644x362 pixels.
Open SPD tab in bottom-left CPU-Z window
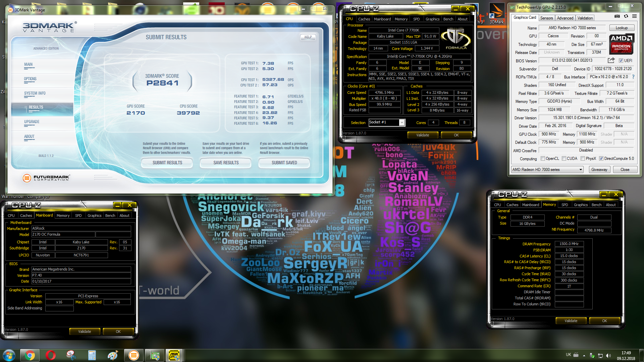click(x=78, y=216)
